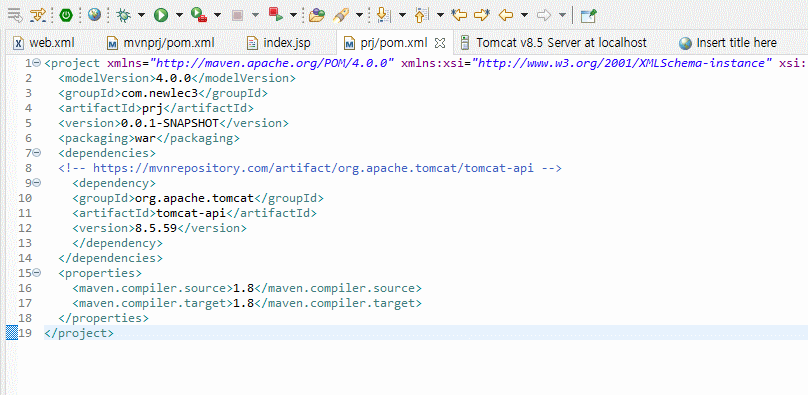The image size is (808, 395).
Task: Click the green Run button
Action: pyautogui.click(x=161, y=15)
